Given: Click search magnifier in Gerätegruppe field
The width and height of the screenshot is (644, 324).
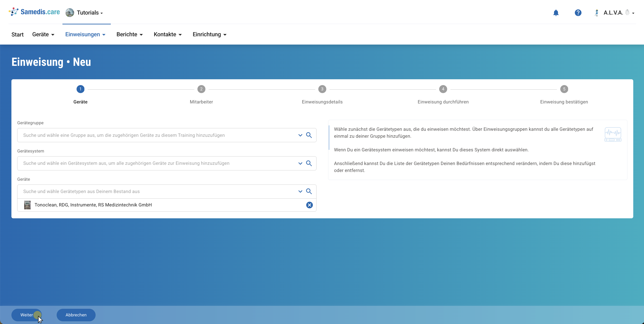Looking at the screenshot, I should 309,135.
